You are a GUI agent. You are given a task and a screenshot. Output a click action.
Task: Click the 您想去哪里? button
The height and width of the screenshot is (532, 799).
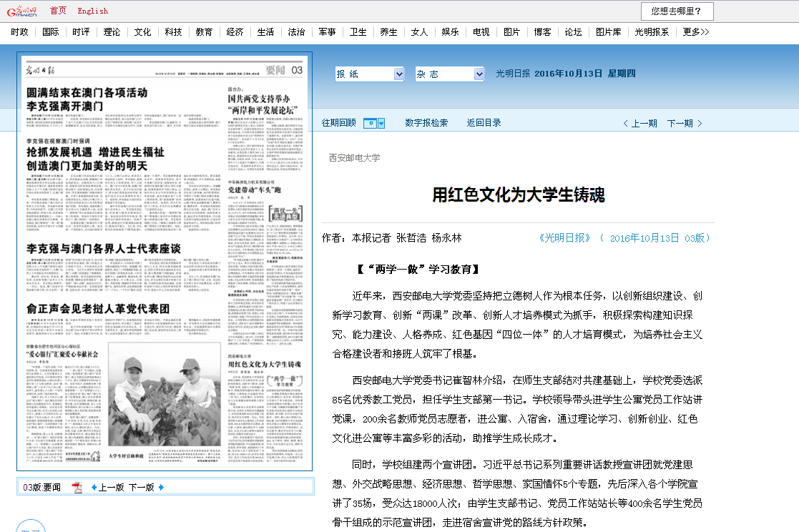coord(677,11)
